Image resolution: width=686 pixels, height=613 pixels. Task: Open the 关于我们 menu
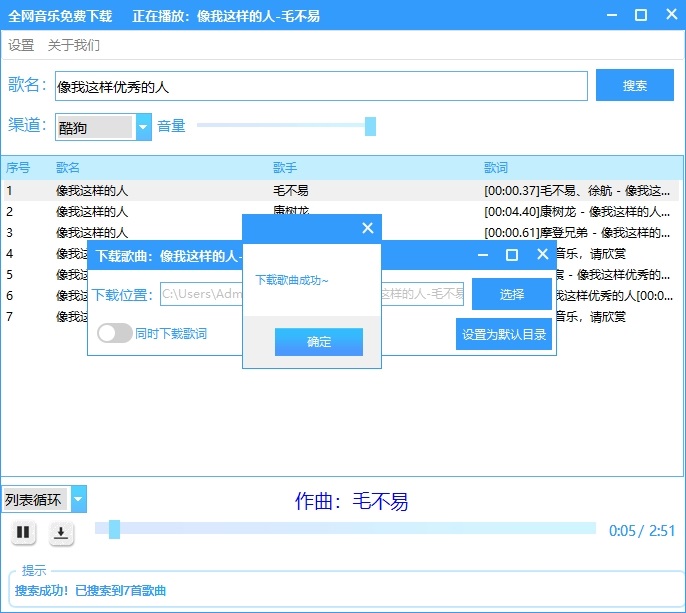(74, 45)
